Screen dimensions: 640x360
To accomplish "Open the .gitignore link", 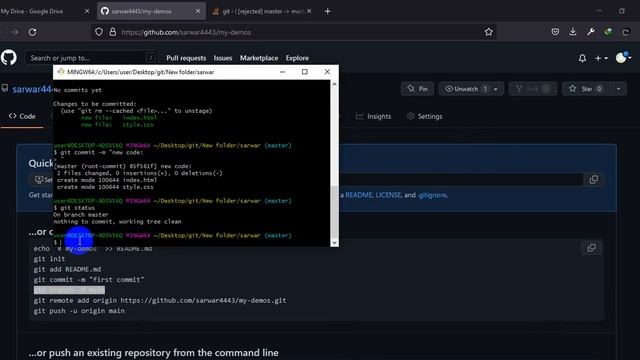I will pos(432,195).
